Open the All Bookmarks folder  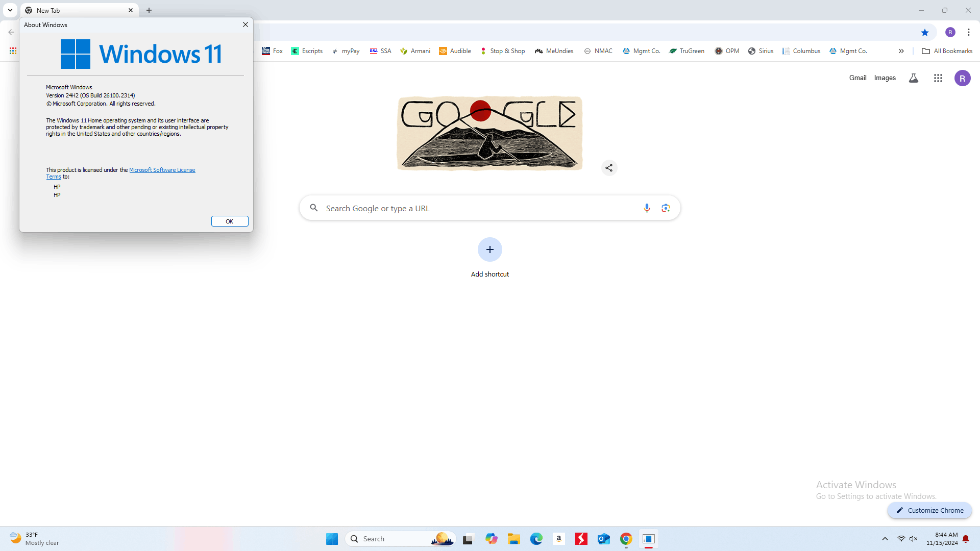point(947,51)
